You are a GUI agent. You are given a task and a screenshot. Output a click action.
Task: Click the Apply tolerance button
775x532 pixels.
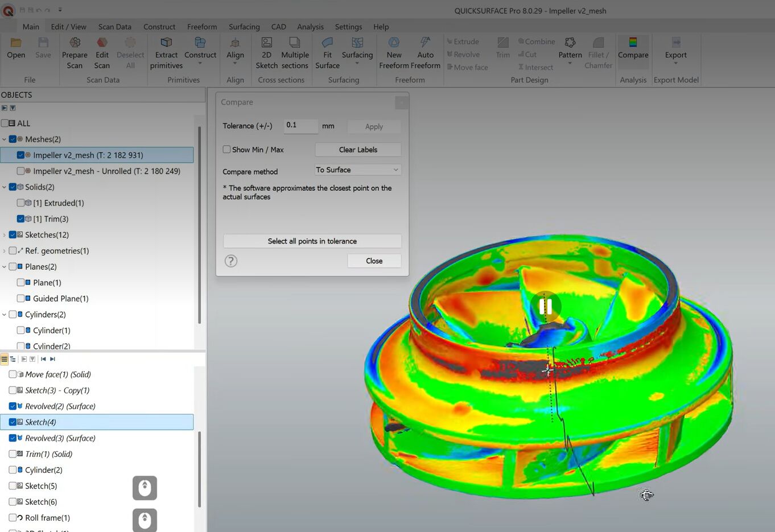374,126
